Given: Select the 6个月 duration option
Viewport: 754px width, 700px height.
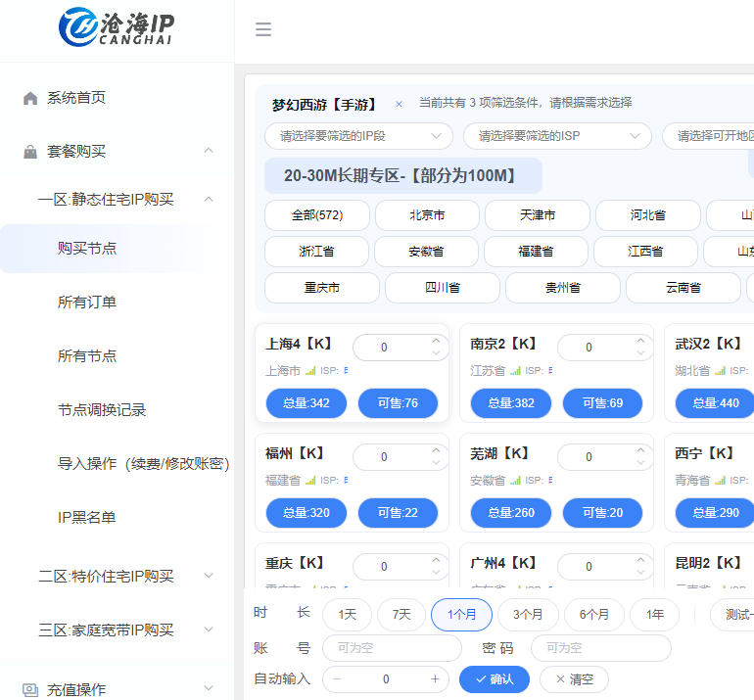Looking at the screenshot, I should tap(594, 615).
